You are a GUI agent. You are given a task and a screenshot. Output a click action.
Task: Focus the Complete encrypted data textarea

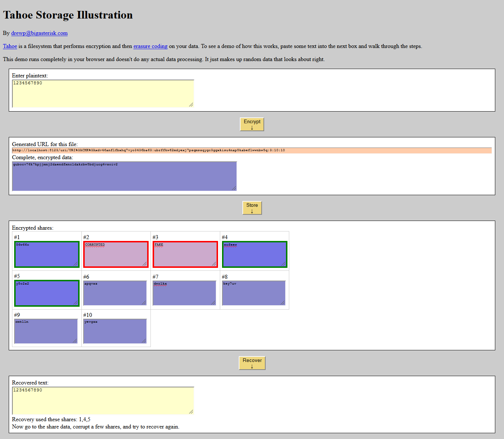(x=124, y=176)
